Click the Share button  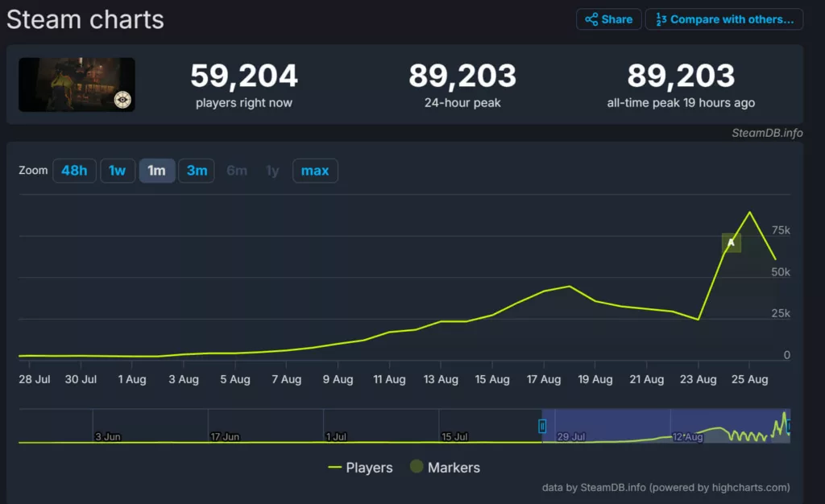(609, 19)
